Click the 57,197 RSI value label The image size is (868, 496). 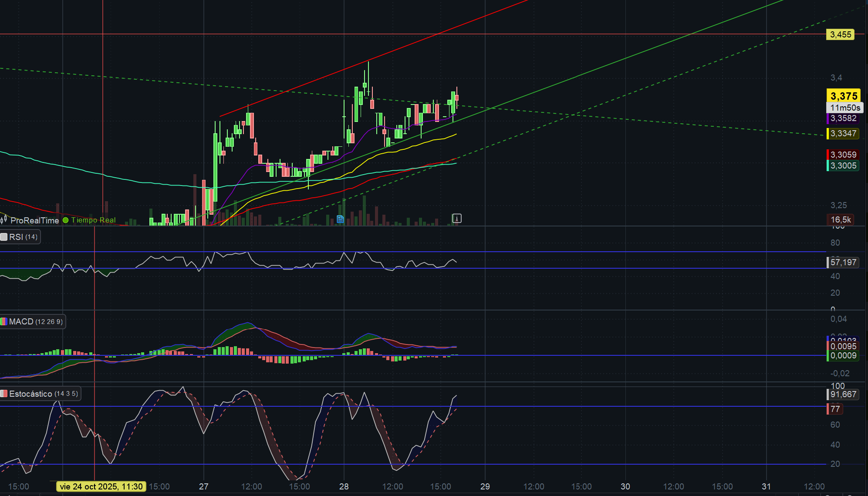pyautogui.click(x=843, y=262)
